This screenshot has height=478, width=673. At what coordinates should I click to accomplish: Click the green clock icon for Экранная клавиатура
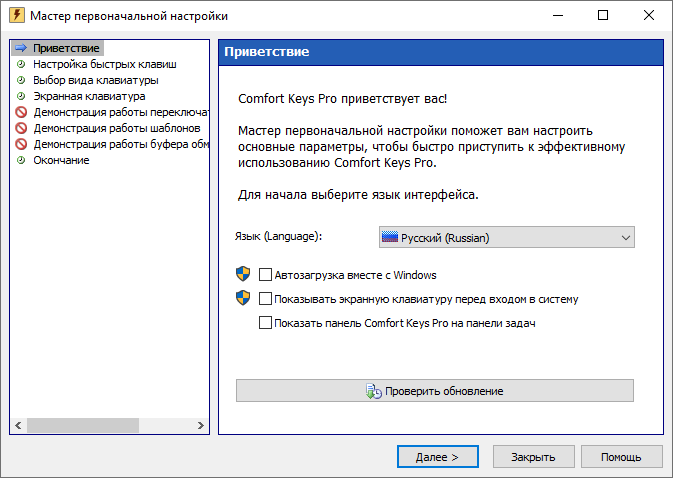click(x=21, y=96)
